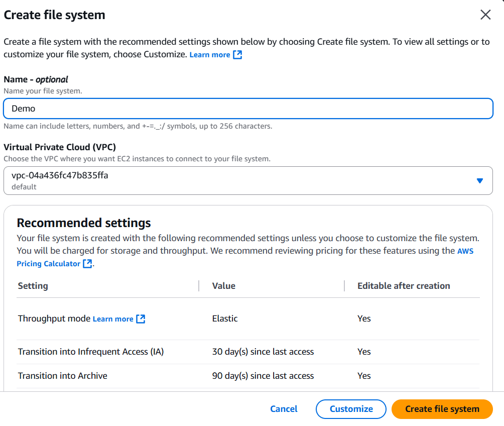Focus the Name field containing Demo
The width and height of the screenshot is (504, 426).
(x=248, y=109)
